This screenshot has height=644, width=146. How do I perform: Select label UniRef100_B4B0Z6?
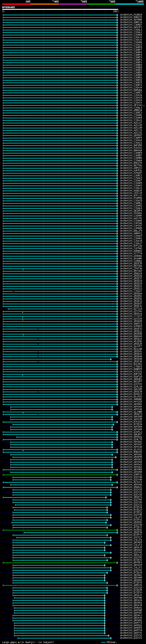[x=131, y=452]
